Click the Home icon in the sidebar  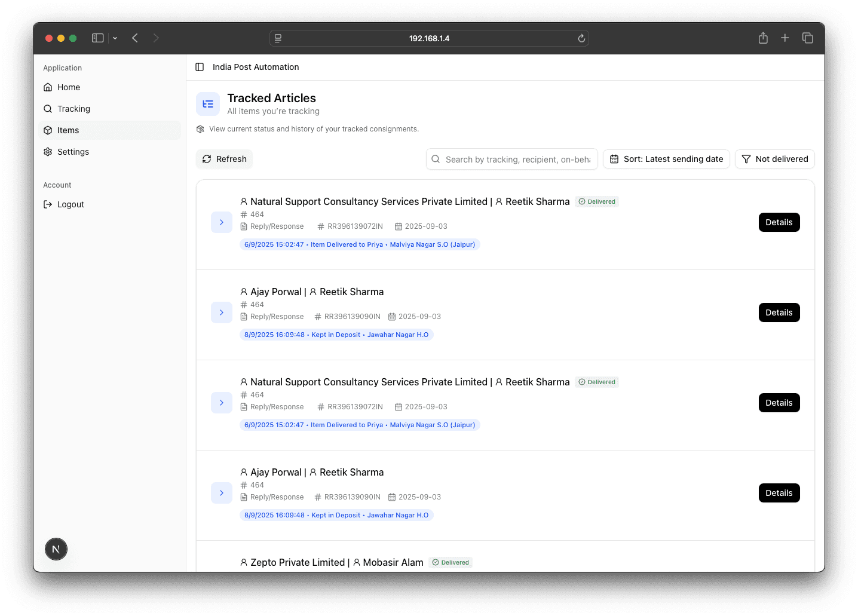pos(48,87)
